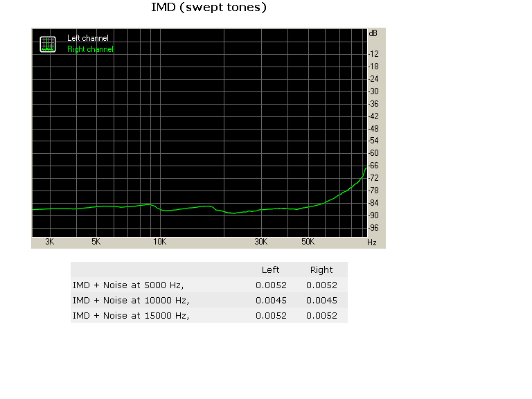Click the -24 dB axis label
This screenshot has width=532, height=399.
pyautogui.click(x=373, y=79)
